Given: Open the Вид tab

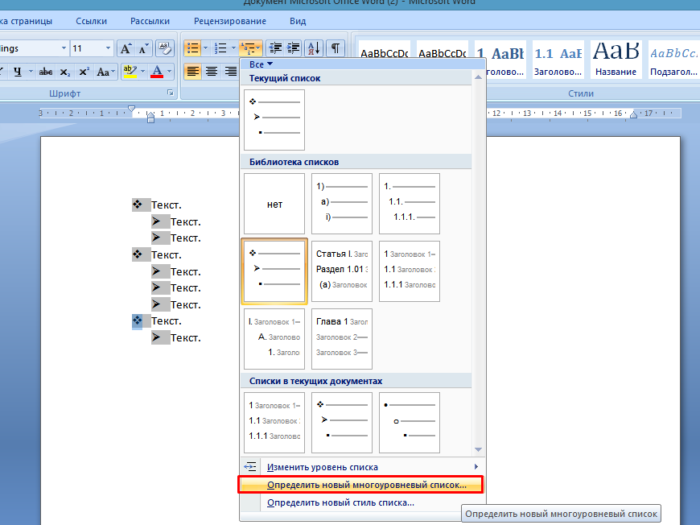Looking at the screenshot, I should (x=298, y=21).
